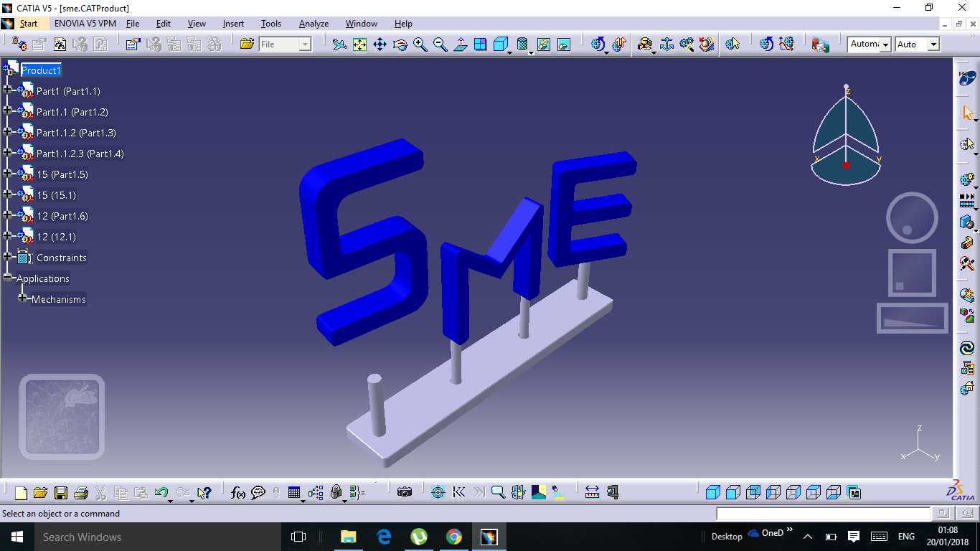Click the anchor Fixed Part icon
Image resolution: width=980 pixels, height=551 pixels.
point(666,44)
